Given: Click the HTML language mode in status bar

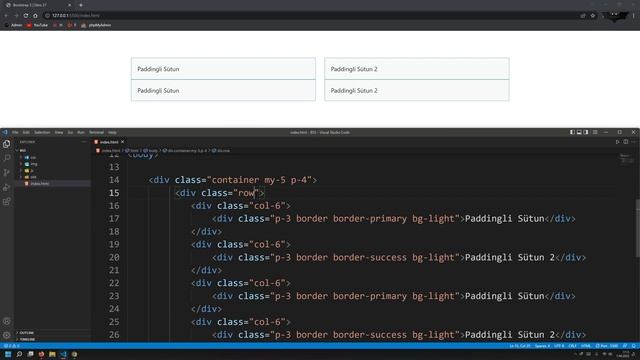Looking at the screenshot, I should [586, 346].
